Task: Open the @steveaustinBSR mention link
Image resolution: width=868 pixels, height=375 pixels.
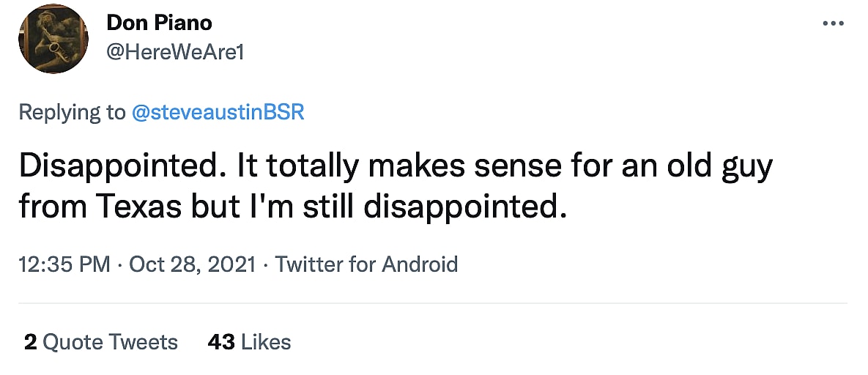Action: pyautogui.click(x=218, y=112)
